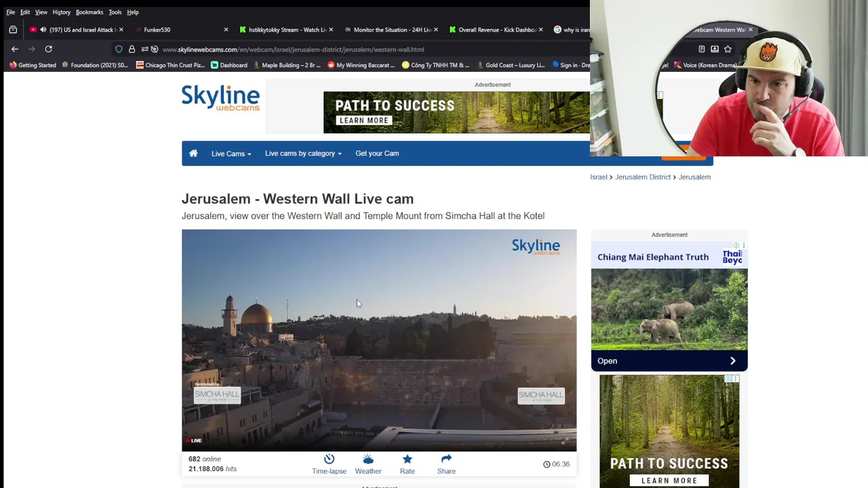Mute the US and Israel Attack tab
This screenshot has width=868, height=488.
(43, 30)
